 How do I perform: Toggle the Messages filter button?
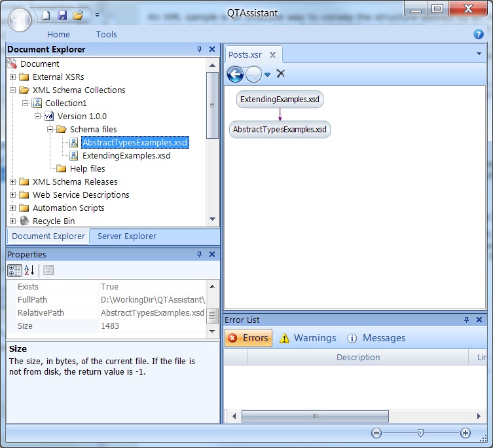376,338
